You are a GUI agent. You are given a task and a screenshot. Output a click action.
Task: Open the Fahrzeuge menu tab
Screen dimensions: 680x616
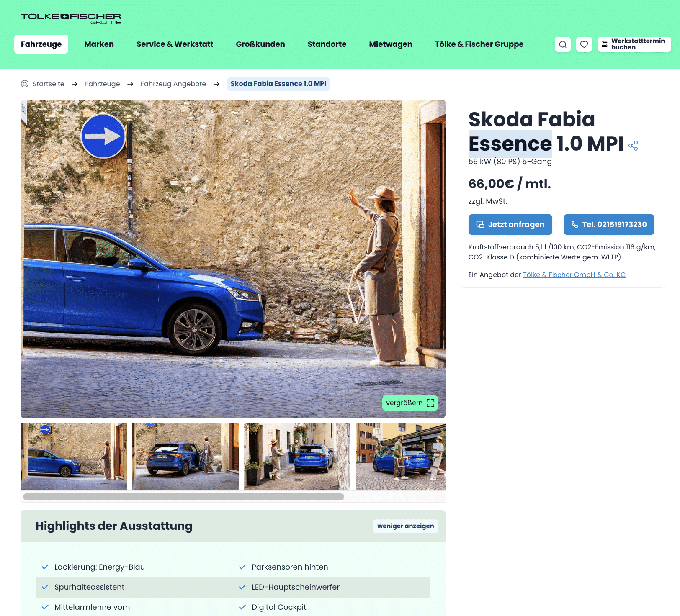[x=41, y=44]
